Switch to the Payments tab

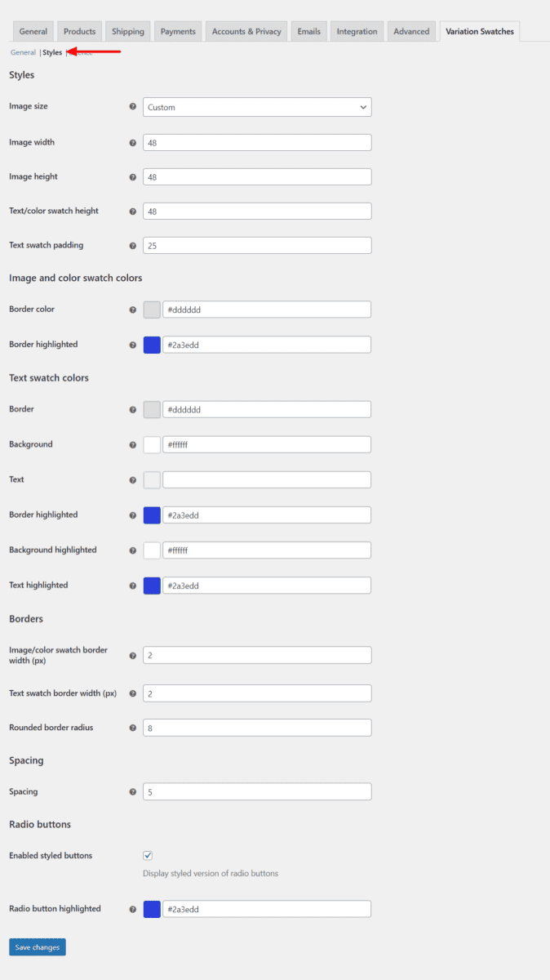[x=178, y=31]
